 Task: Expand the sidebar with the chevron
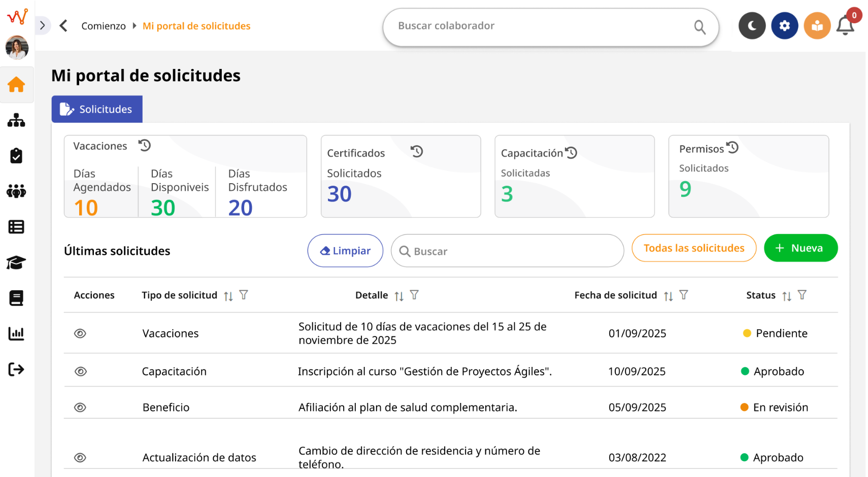click(x=43, y=25)
